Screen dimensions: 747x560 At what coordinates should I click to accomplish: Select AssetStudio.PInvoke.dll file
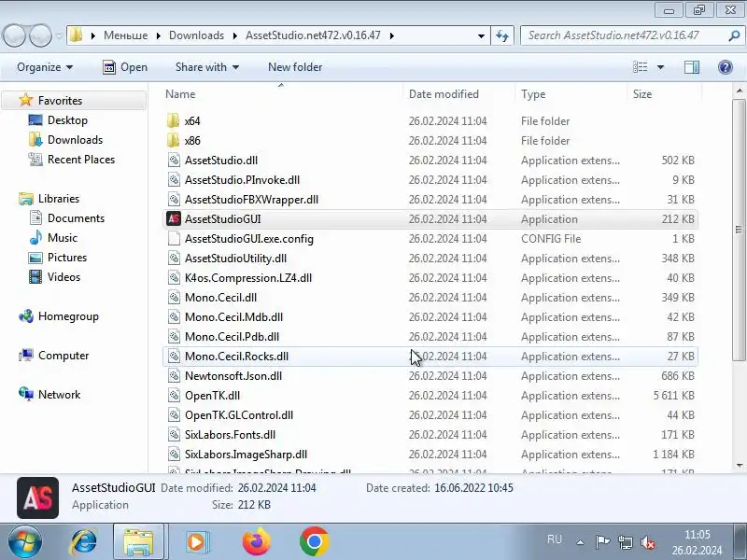click(430, 179)
